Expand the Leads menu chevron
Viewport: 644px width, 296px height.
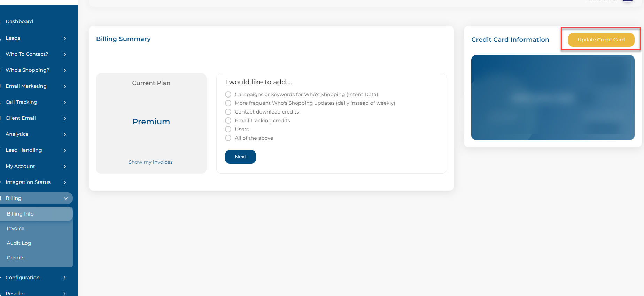(x=65, y=38)
